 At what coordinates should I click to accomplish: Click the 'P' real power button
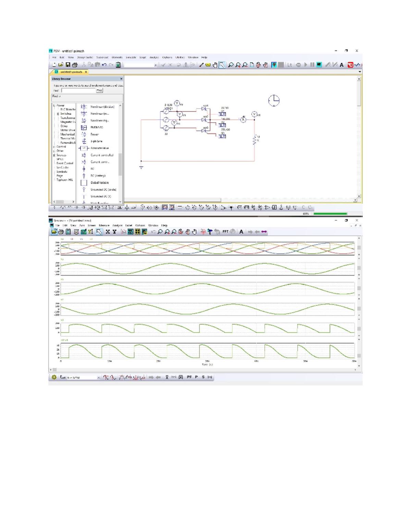click(196, 377)
